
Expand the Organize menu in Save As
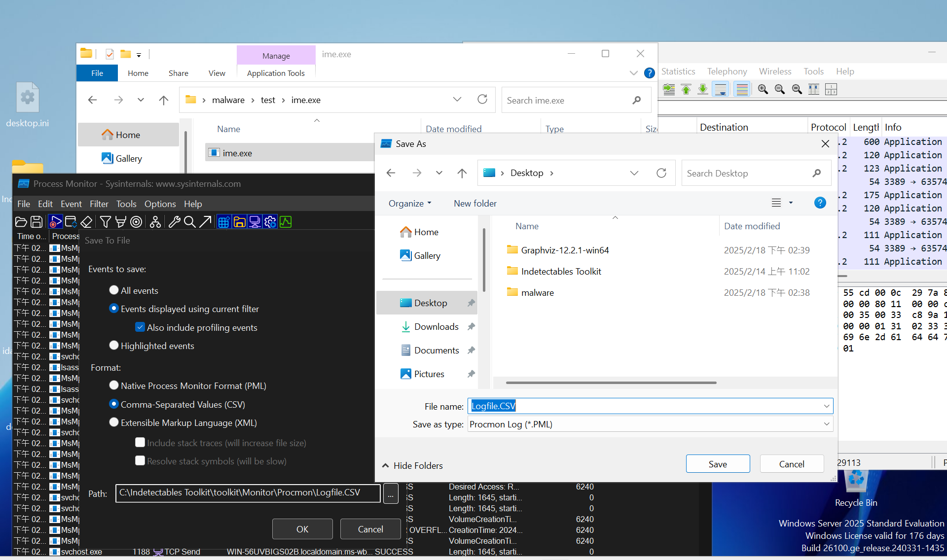point(409,203)
